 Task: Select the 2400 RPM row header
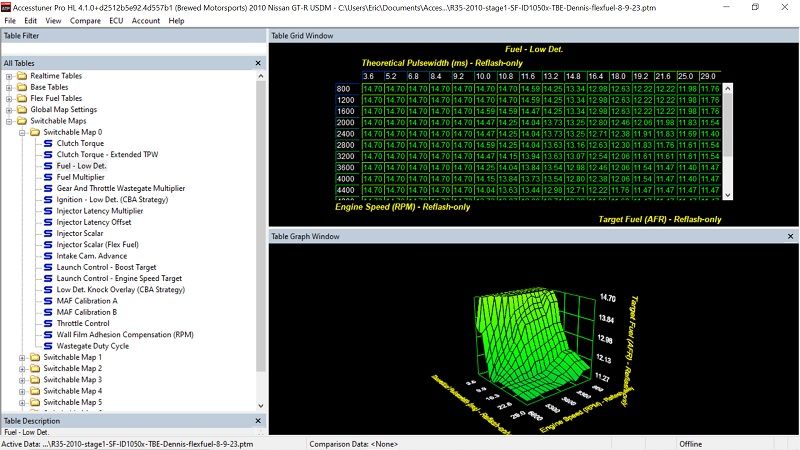[x=348, y=134]
